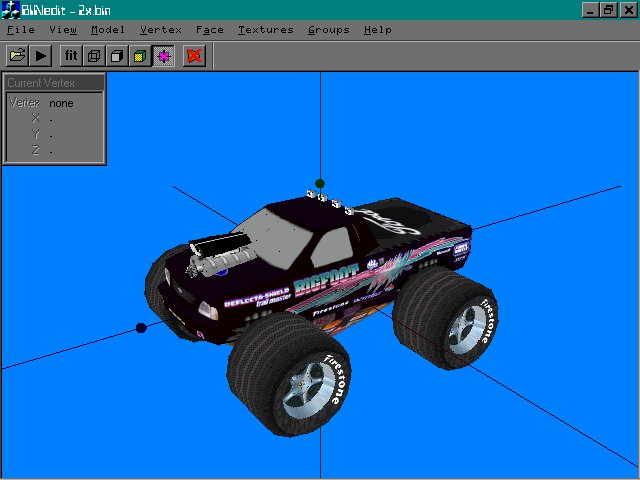Screen dimensions: 640x480
Task: Close the BINedit window
Action: (628, 10)
